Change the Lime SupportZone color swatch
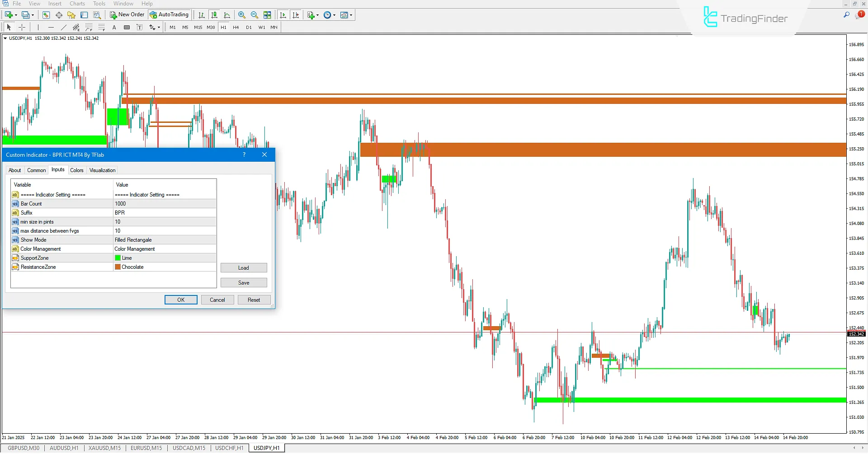Image resolution: width=868 pixels, height=454 pixels. pos(118,257)
